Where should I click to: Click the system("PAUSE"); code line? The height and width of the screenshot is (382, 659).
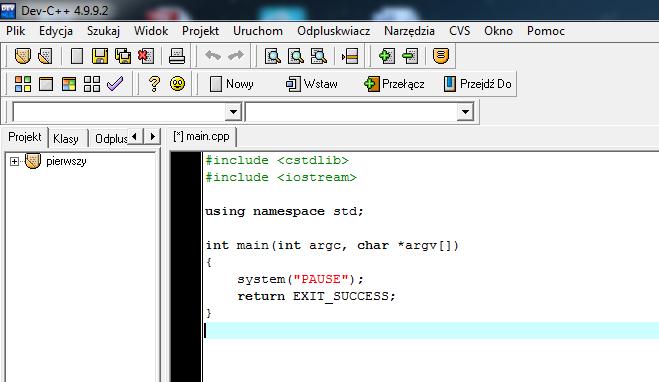[x=300, y=279]
